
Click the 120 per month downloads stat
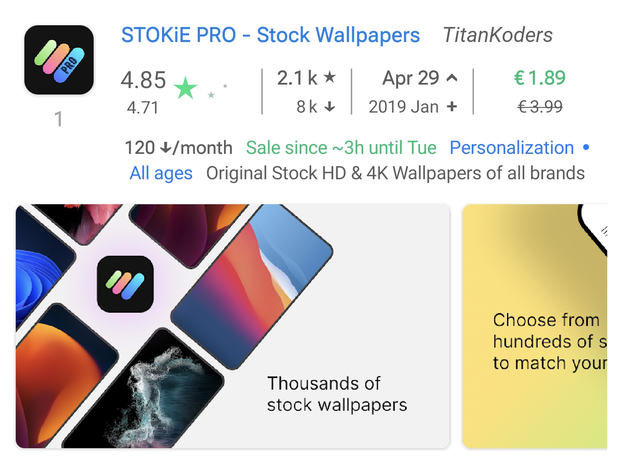click(x=178, y=148)
